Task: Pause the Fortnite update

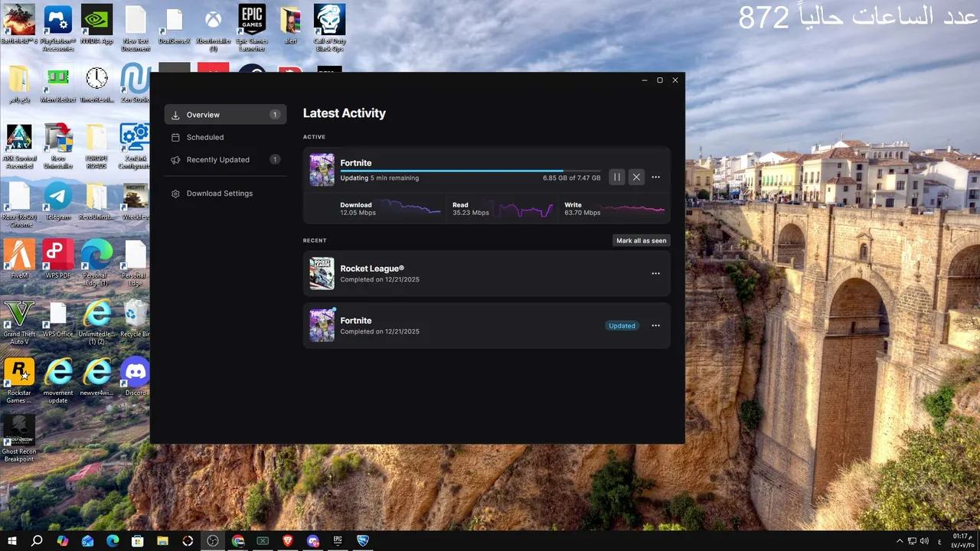Action: point(617,177)
